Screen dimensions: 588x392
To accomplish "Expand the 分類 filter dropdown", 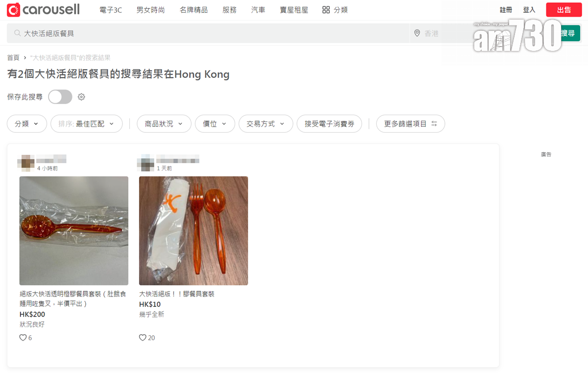I will 27,124.
